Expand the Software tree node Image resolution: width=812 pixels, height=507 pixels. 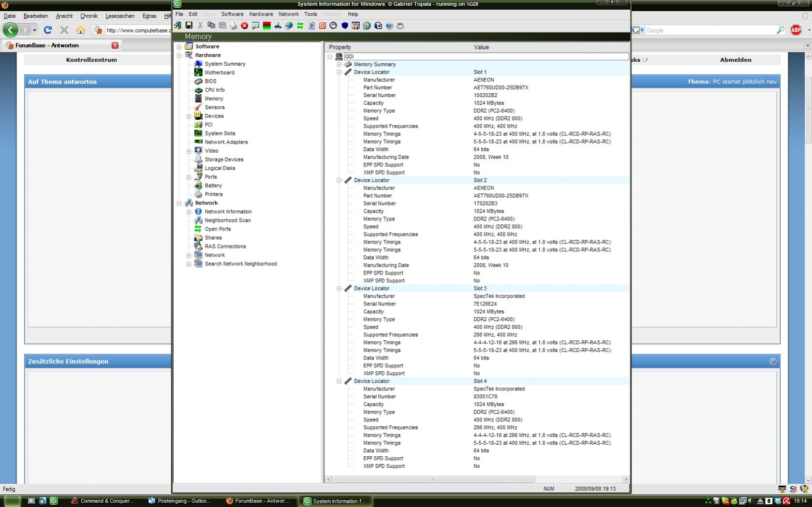coord(179,47)
